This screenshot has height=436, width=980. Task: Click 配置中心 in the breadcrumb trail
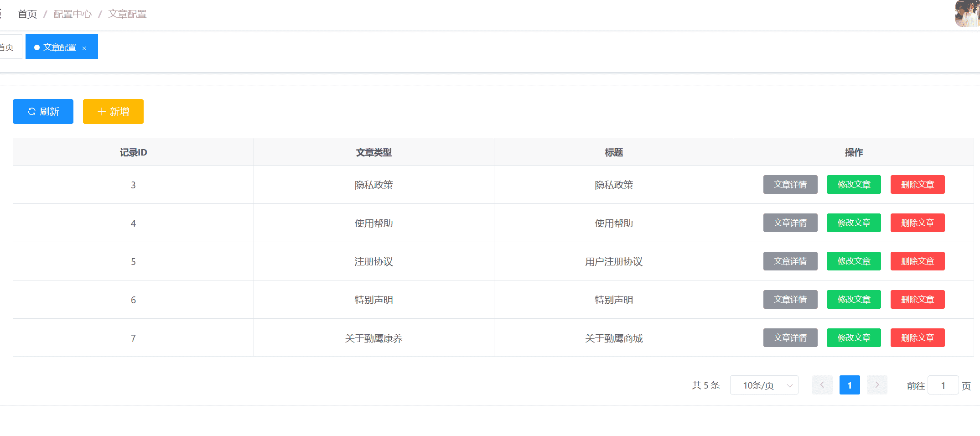click(x=72, y=14)
